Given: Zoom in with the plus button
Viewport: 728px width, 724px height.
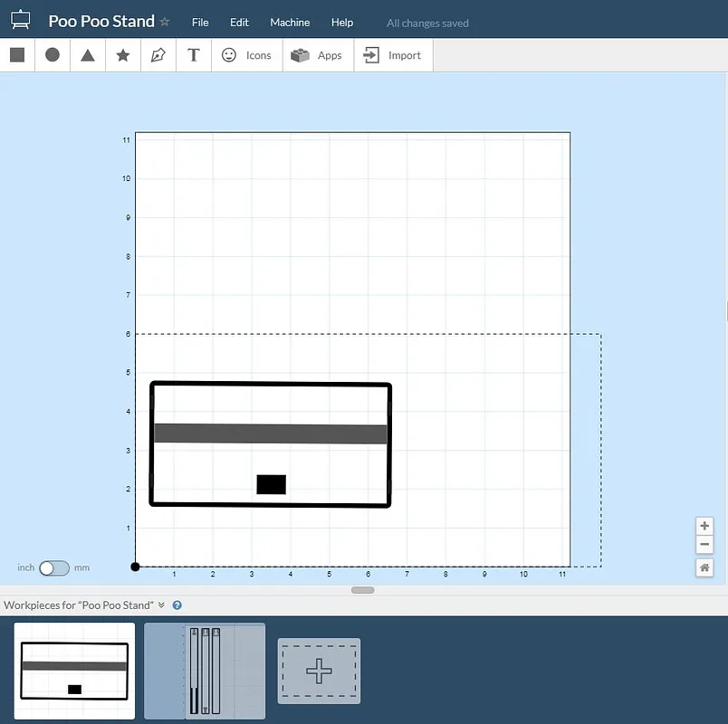Looking at the screenshot, I should [704, 527].
